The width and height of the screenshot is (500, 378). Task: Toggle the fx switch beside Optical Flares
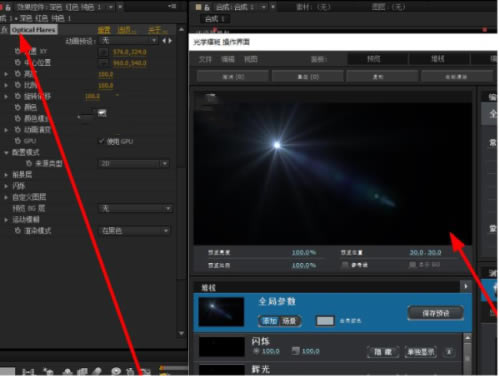[x=5, y=30]
